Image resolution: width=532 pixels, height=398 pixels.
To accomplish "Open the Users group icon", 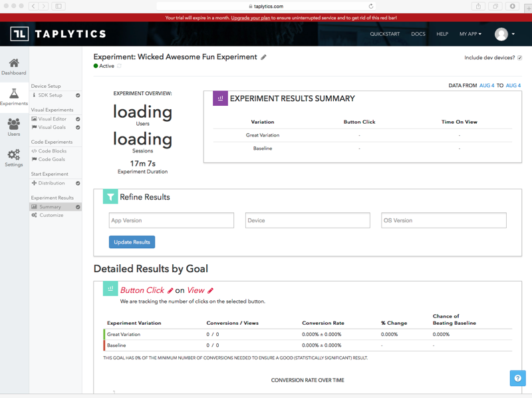I will [14, 124].
